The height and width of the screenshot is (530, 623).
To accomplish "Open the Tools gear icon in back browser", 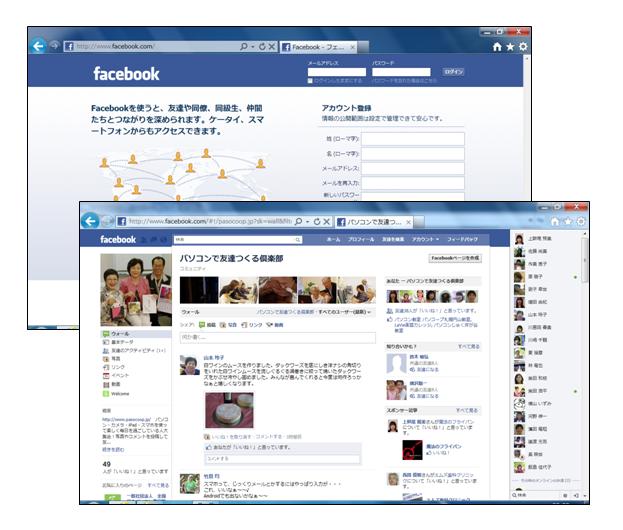I will click(524, 46).
